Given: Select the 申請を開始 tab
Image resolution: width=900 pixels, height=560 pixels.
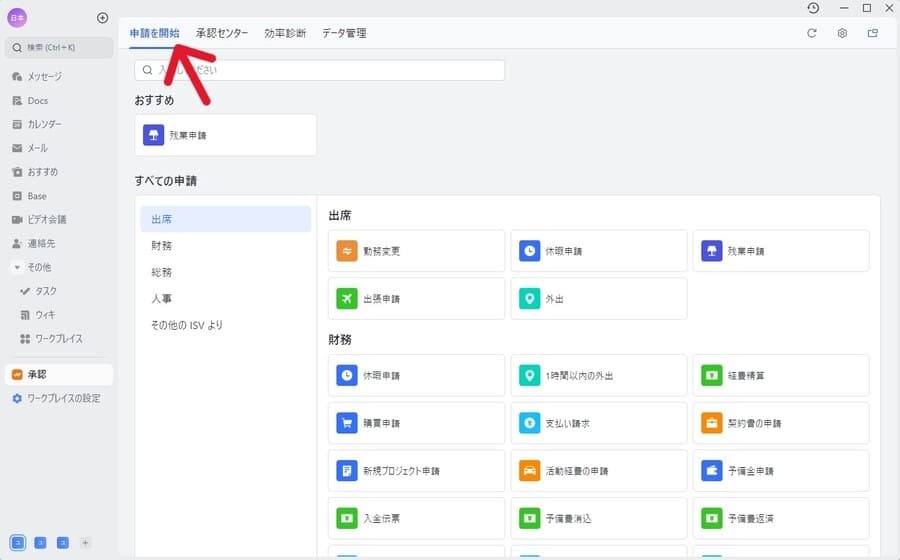Looking at the screenshot, I should coord(154,33).
